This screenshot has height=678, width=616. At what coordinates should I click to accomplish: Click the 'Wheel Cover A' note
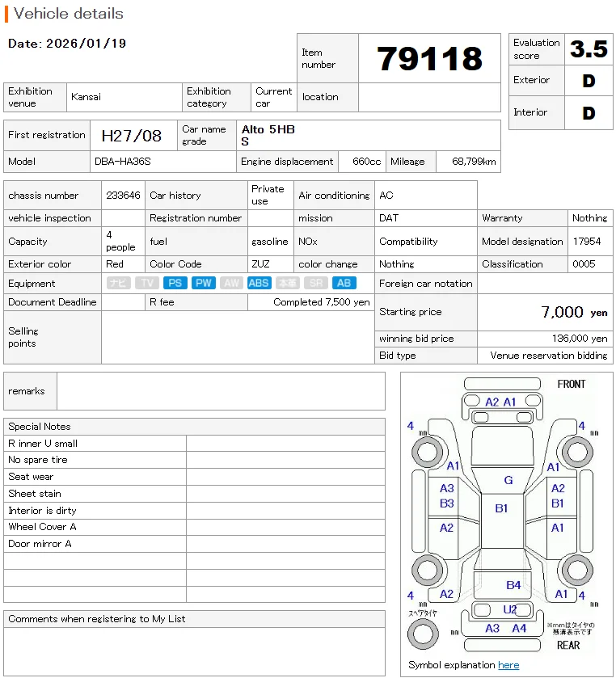pyautogui.click(x=42, y=527)
